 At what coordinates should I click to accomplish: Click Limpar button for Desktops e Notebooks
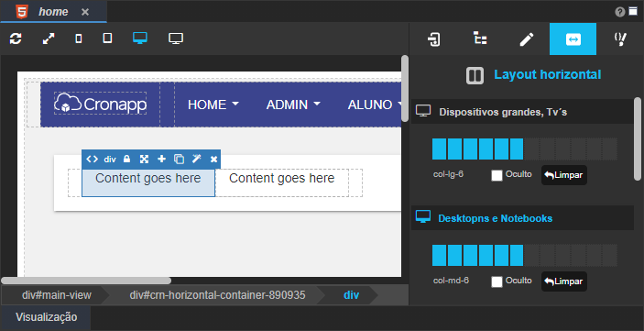pos(564,281)
